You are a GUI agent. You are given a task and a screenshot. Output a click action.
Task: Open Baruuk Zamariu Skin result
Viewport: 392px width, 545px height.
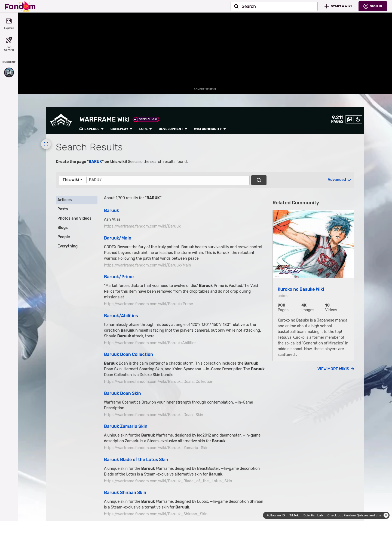point(125,426)
